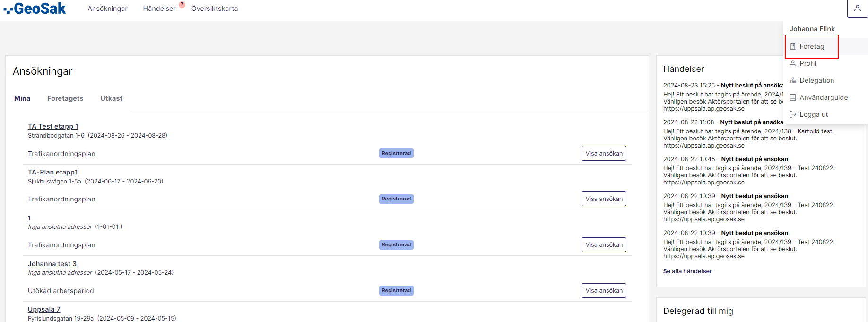Switch to the Företagets tab
868x322 pixels.
click(x=65, y=98)
